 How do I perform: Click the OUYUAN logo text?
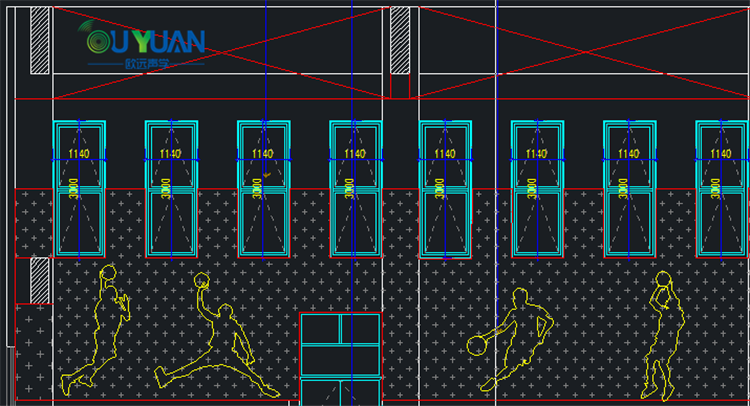click(148, 41)
